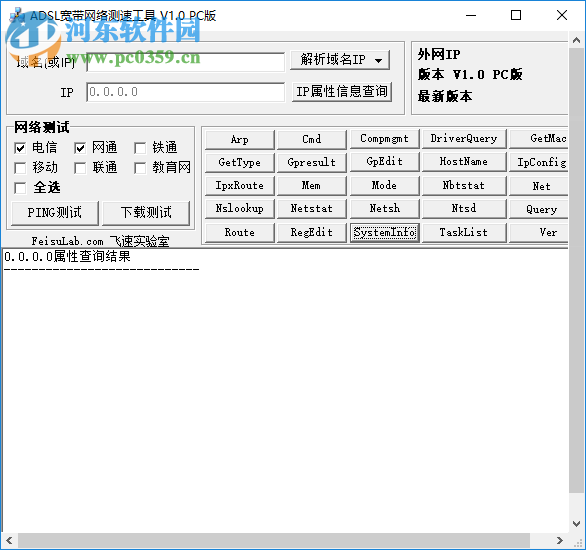Run the Gpresult button
This screenshot has height=550, width=586.
[x=312, y=163]
